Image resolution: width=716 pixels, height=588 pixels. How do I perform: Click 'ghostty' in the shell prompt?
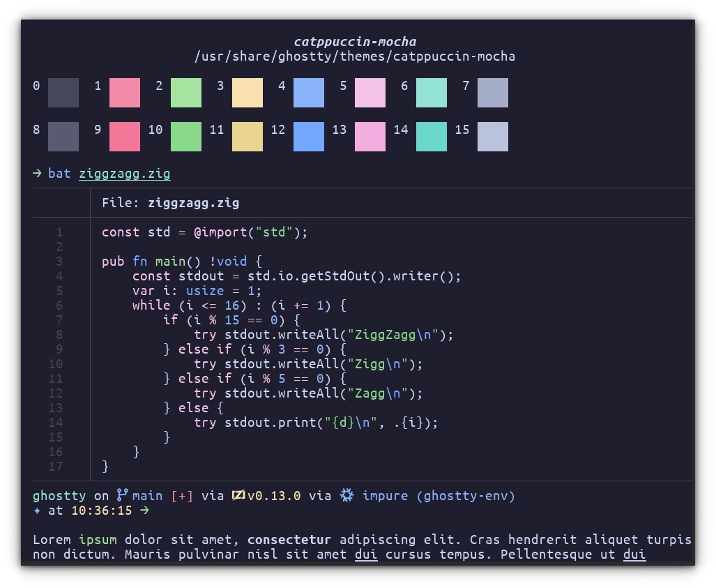59,496
